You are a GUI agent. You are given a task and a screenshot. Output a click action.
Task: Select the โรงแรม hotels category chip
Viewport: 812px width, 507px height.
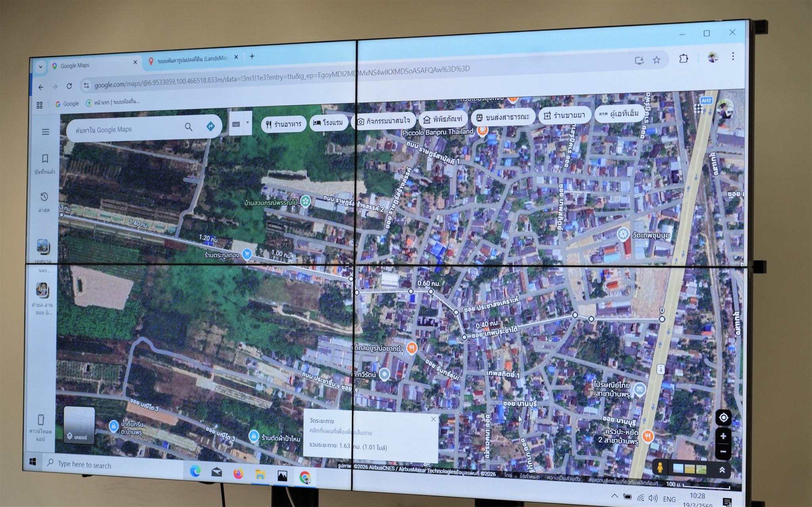pyautogui.click(x=328, y=123)
